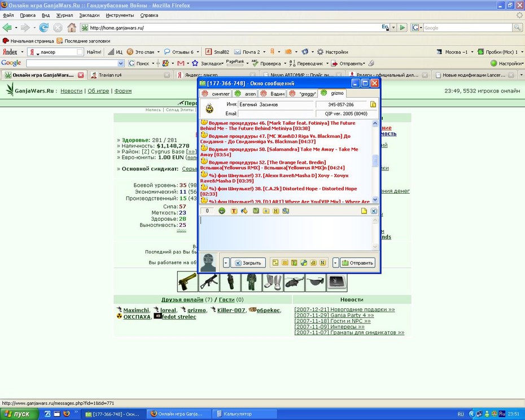Viewport: 525px width, 420px height.
Task: Open the address bar history dropdown
Action: coord(393,28)
